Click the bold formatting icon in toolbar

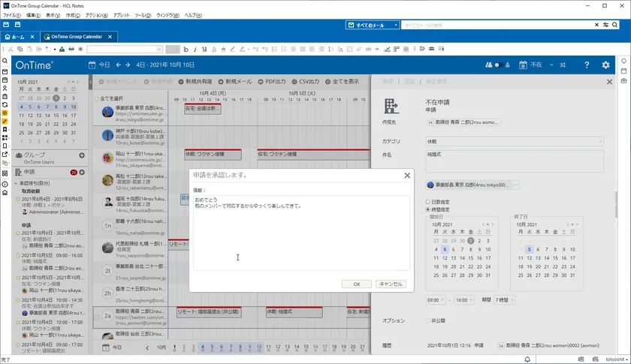point(186,49)
